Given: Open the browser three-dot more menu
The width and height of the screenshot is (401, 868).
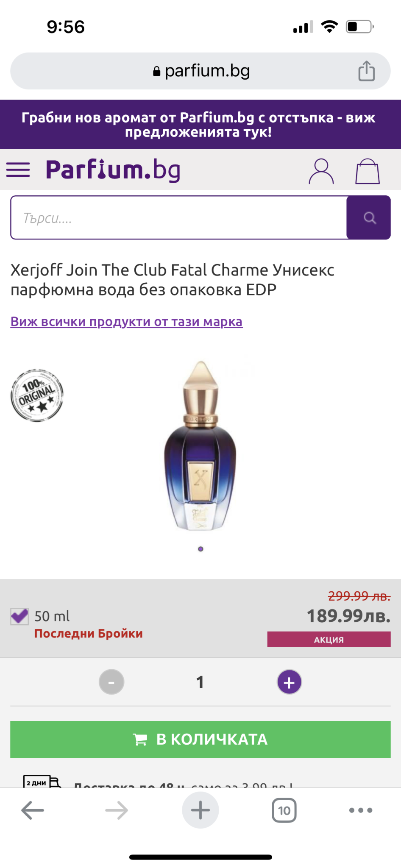Looking at the screenshot, I should [361, 810].
